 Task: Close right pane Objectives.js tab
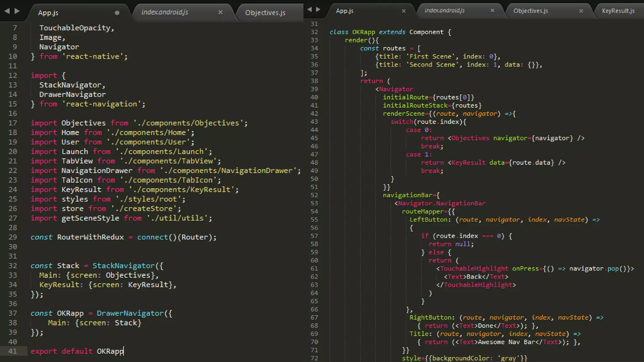click(x=581, y=11)
